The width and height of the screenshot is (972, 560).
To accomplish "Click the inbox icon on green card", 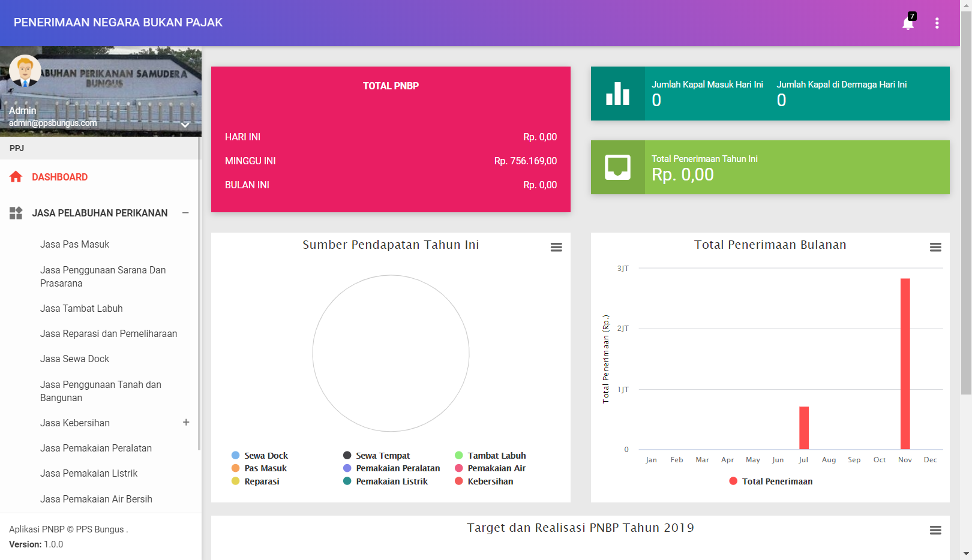I will click(617, 167).
